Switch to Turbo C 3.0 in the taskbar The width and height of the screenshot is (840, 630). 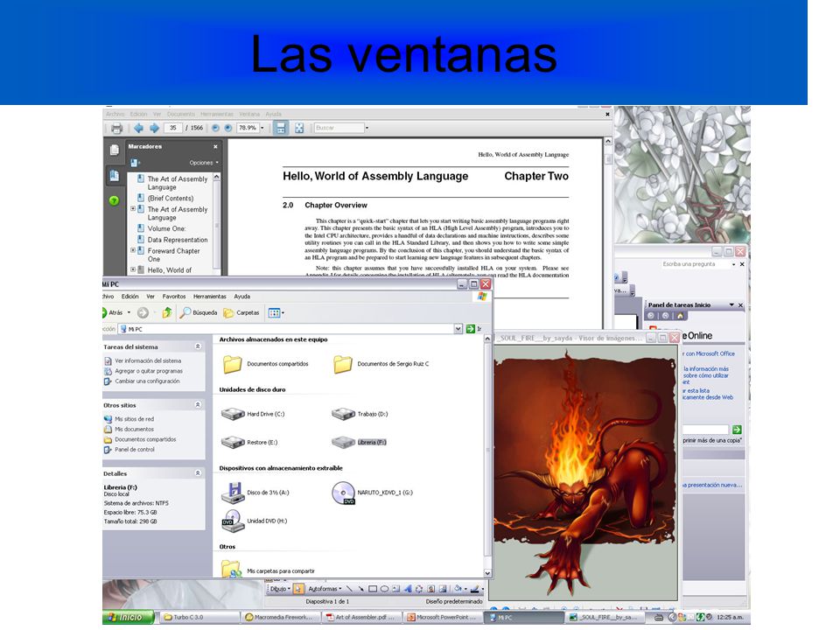click(x=199, y=617)
